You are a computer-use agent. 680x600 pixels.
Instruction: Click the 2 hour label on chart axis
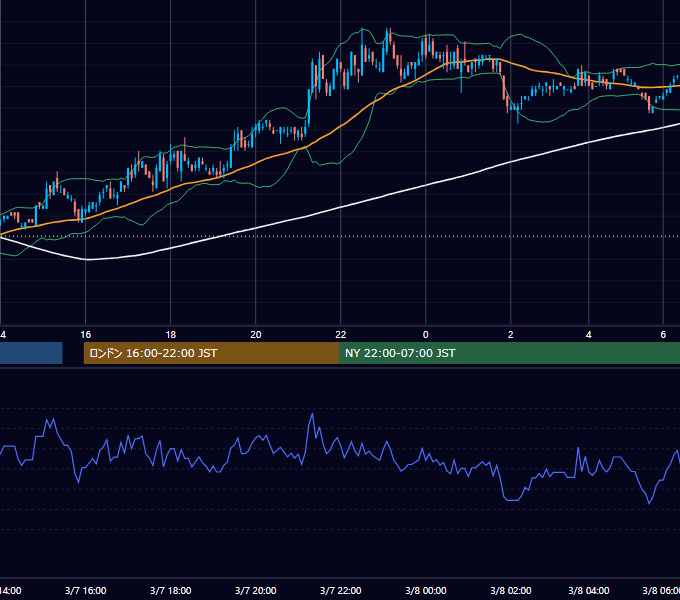(510, 335)
